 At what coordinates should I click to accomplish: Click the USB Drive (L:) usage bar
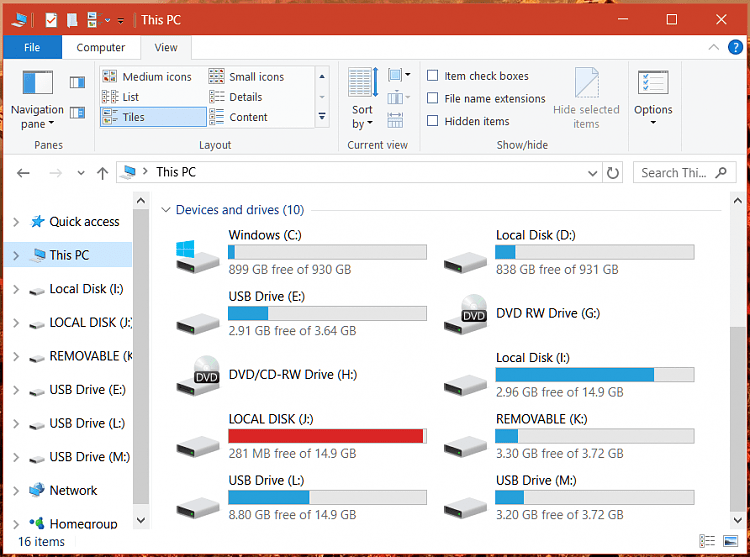[x=327, y=497]
